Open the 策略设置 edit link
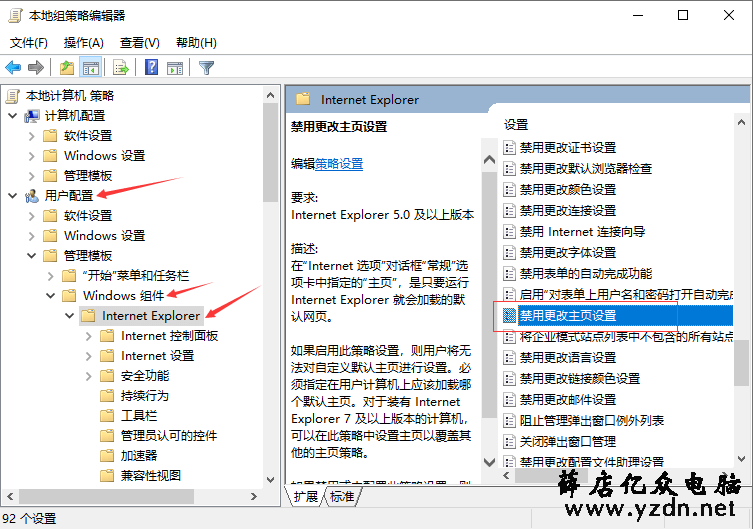The image size is (753, 529). pyautogui.click(x=339, y=164)
